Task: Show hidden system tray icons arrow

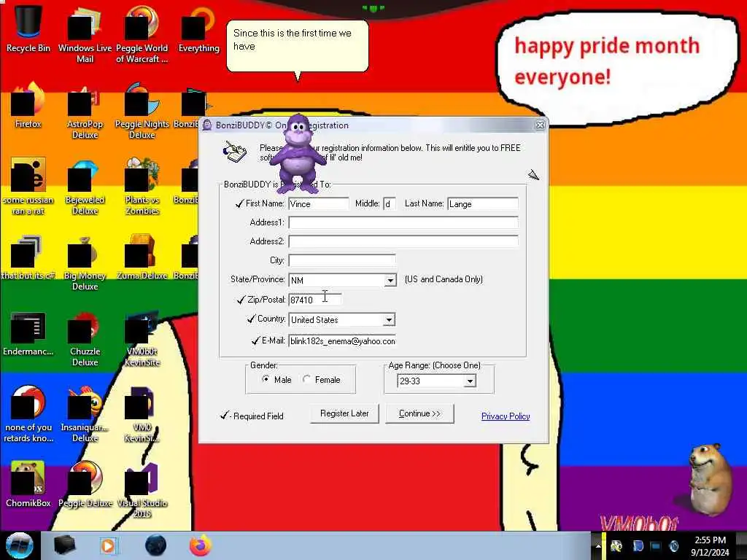Action: click(x=598, y=546)
